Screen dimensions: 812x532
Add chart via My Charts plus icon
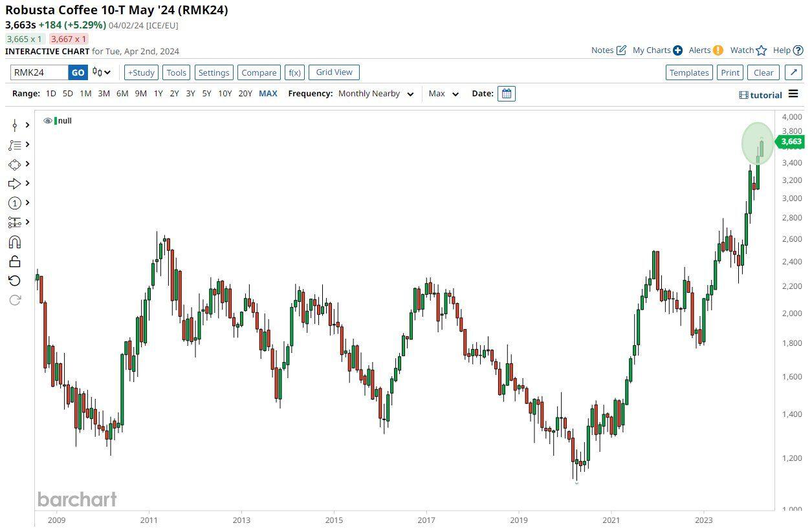click(x=677, y=50)
